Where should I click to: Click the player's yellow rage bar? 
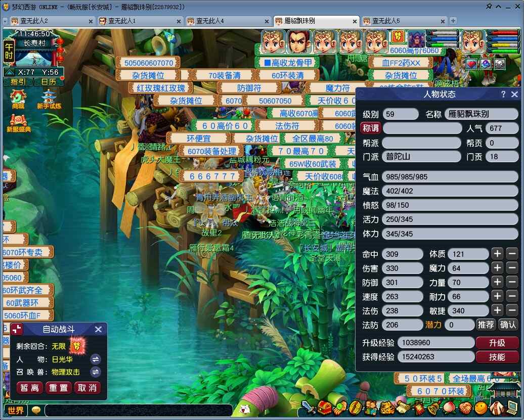coord(505,45)
